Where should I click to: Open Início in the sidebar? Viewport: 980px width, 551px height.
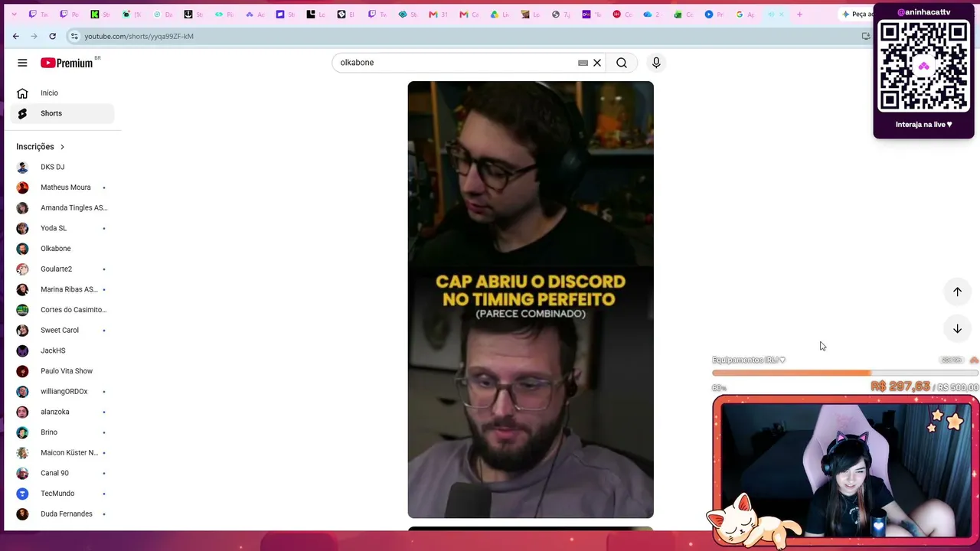click(x=63, y=93)
